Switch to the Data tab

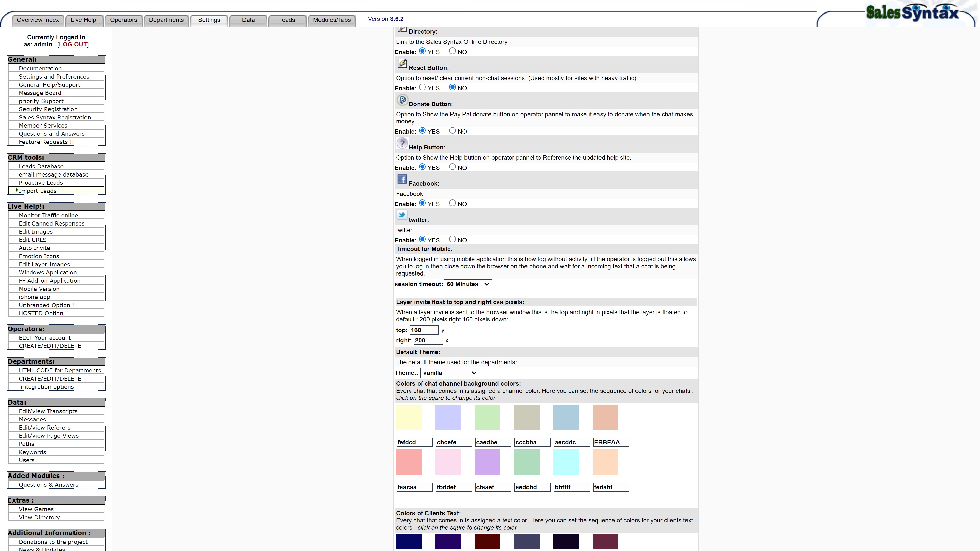248,20
